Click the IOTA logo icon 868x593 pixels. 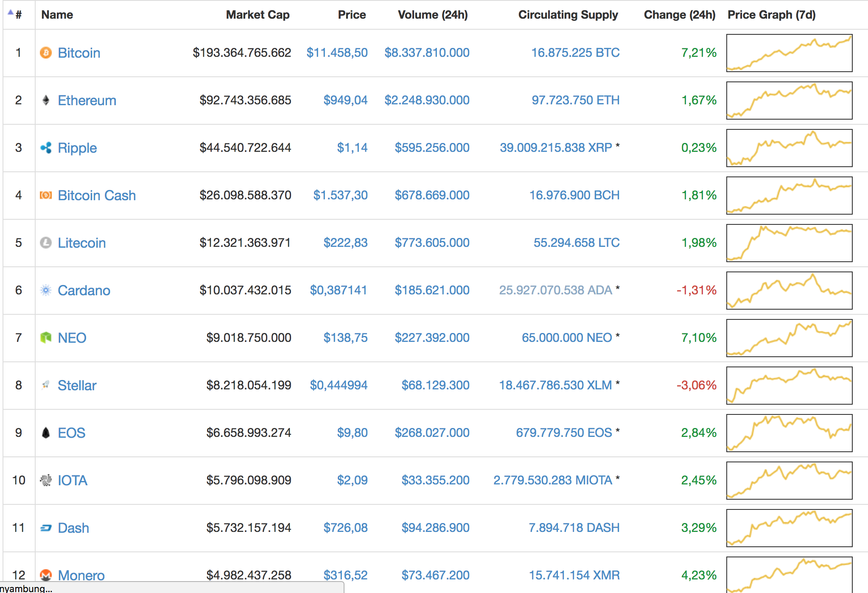(x=46, y=480)
